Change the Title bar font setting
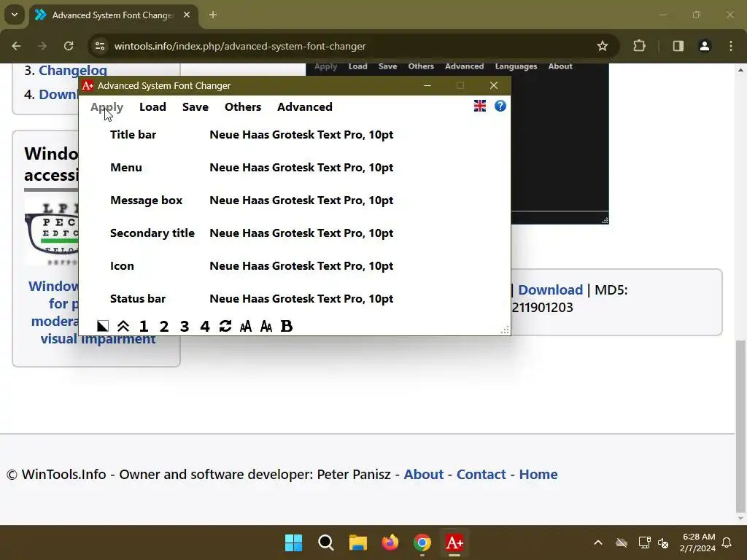This screenshot has width=747, height=560. point(301,135)
